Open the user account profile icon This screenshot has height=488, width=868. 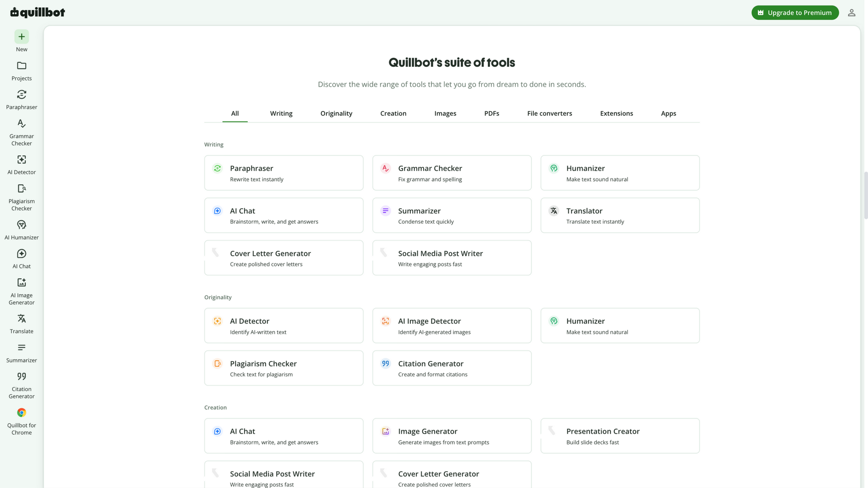coord(851,13)
